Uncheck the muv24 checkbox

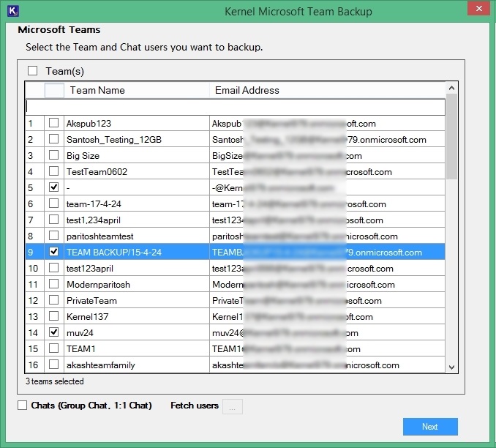point(54,332)
